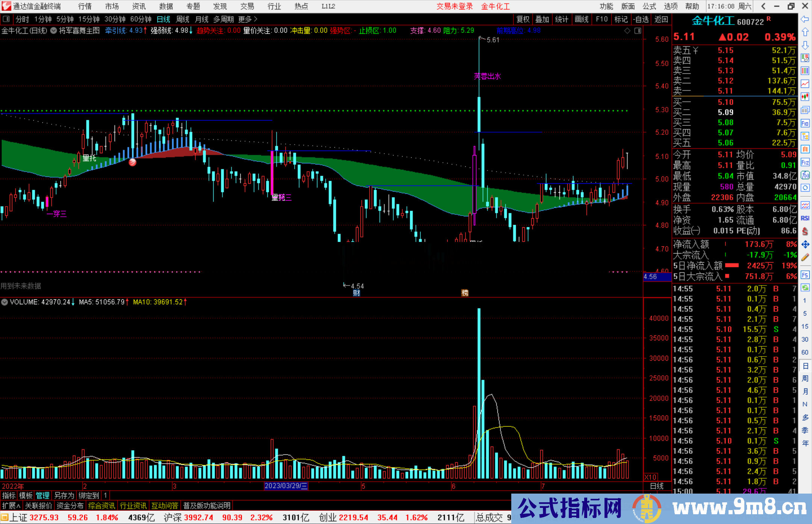
Task: Click the f(x) formula sidebar icon
Action: point(805,175)
